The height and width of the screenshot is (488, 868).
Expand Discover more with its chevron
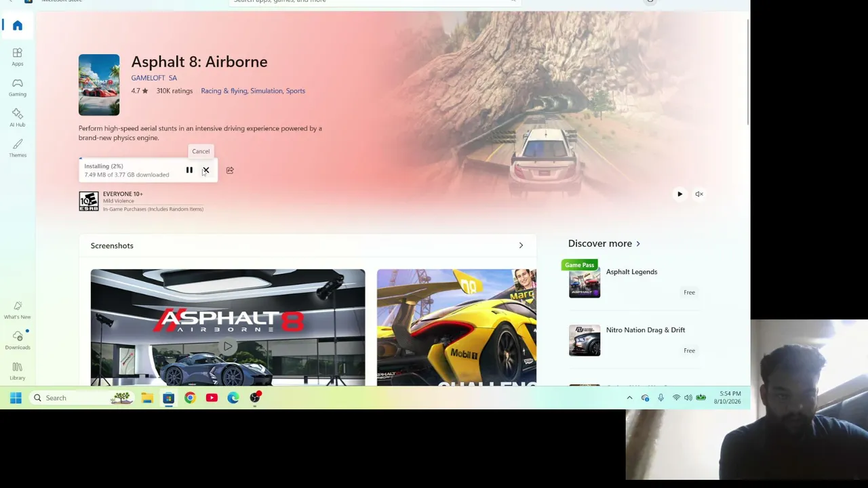pos(637,243)
